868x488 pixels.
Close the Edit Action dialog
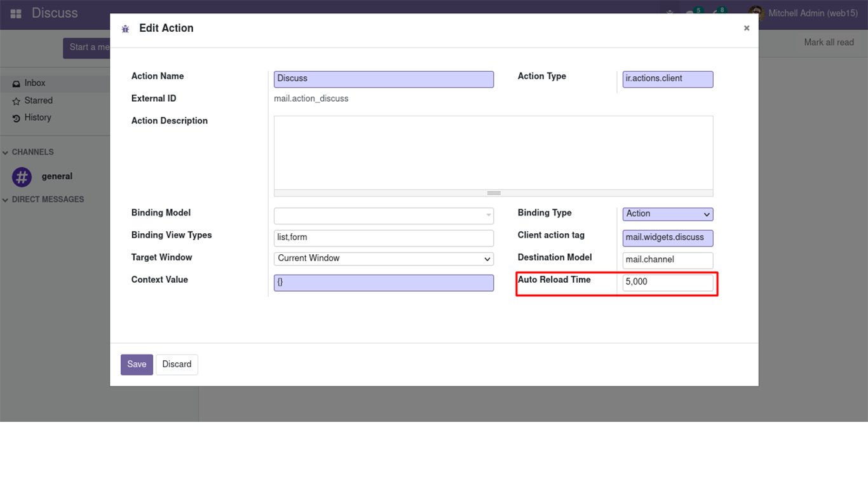[x=747, y=28]
